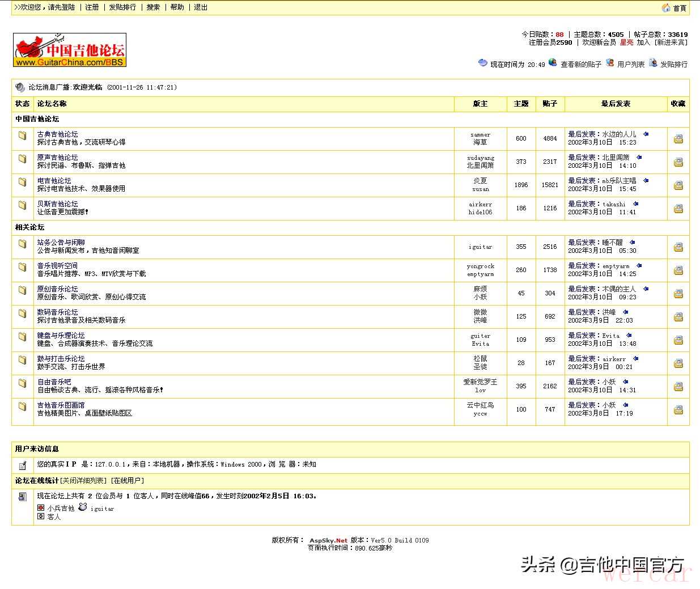700x589 pixels.
Task: Click the speaker icon beside 论坛消息广播
Action: click(x=20, y=87)
